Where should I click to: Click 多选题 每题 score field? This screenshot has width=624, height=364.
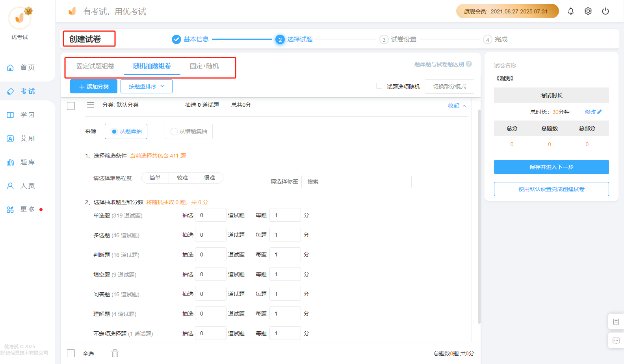[285, 235]
